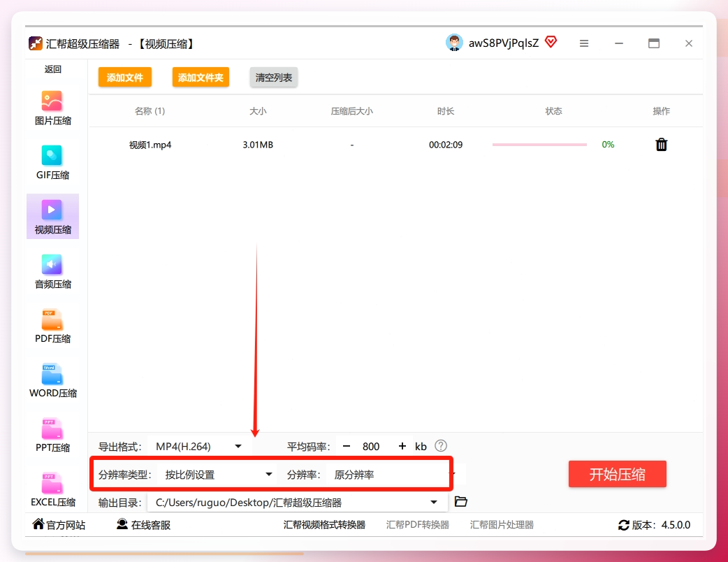Open the bitrate help question mark icon
The height and width of the screenshot is (562, 728).
pos(441,446)
